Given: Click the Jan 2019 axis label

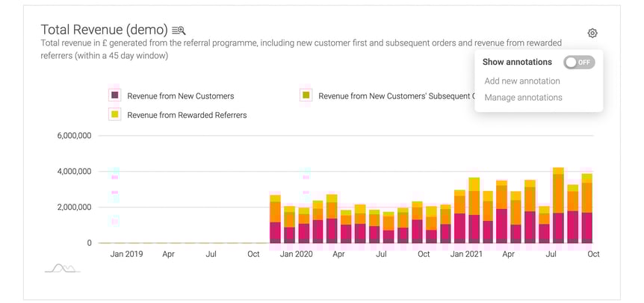Looking at the screenshot, I should (x=126, y=254).
